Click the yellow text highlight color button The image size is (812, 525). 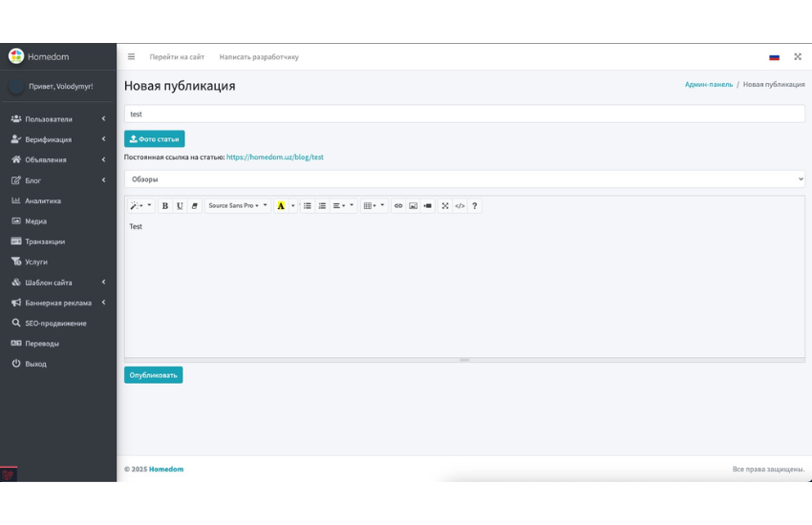tap(281, 206)
